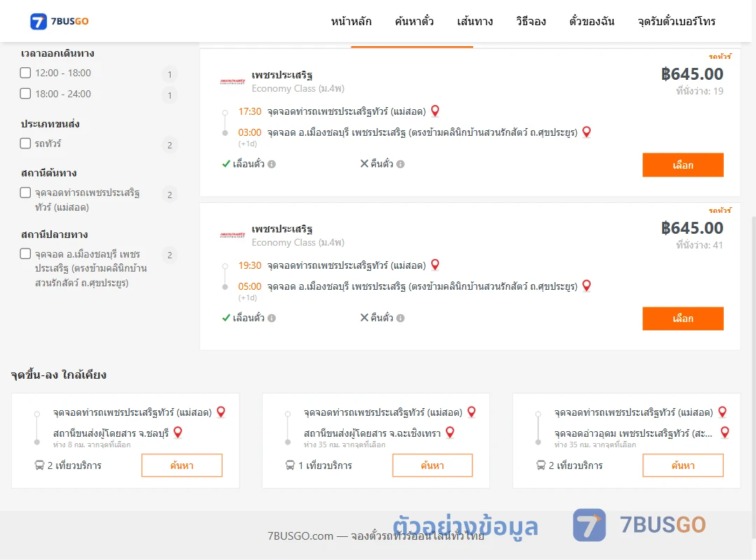The width and height of the screenshot is (756, 560).
Task: Click the 7BUSGO logo in header
Action: (59, 21)
